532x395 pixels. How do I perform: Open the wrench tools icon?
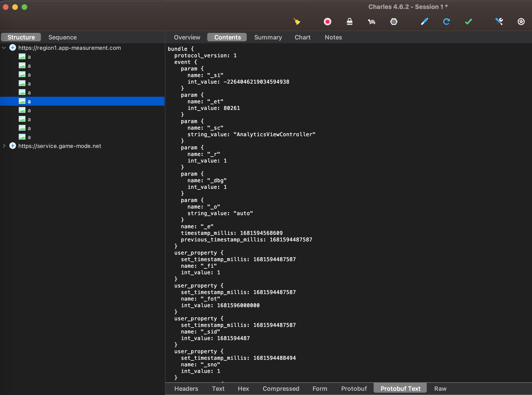click(x=499, y=22)
